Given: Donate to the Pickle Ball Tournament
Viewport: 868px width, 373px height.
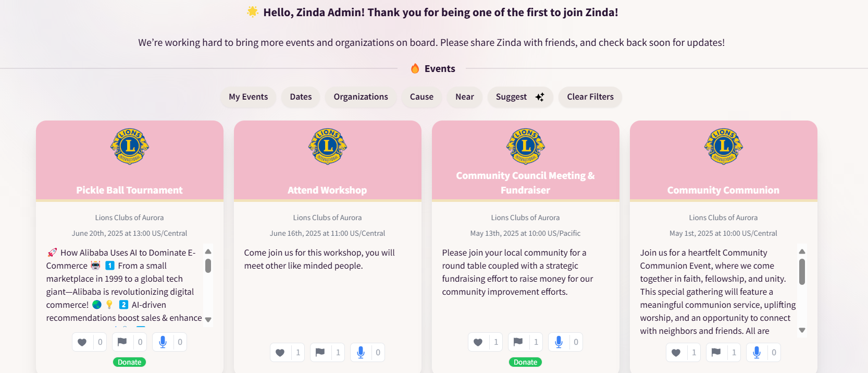Looking at the screenshot, I should (129, 362).
